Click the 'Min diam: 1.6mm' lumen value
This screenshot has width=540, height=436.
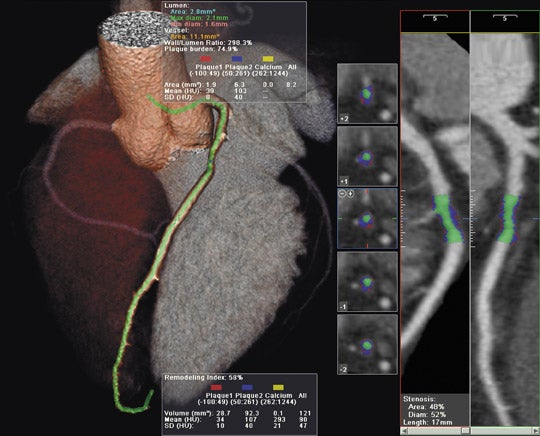coord(199,24)
